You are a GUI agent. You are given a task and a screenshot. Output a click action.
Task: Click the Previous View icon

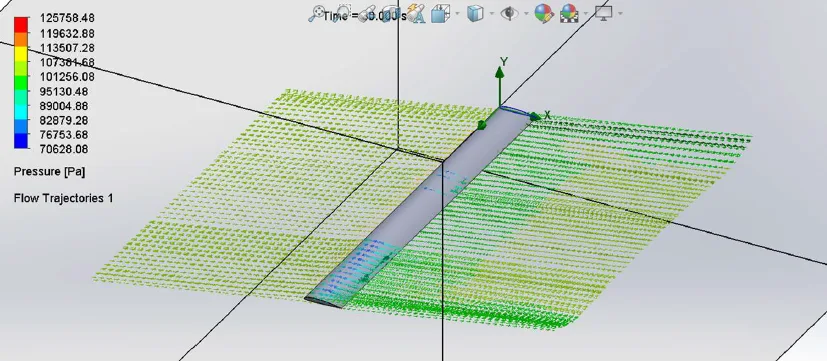coord(366,14)
